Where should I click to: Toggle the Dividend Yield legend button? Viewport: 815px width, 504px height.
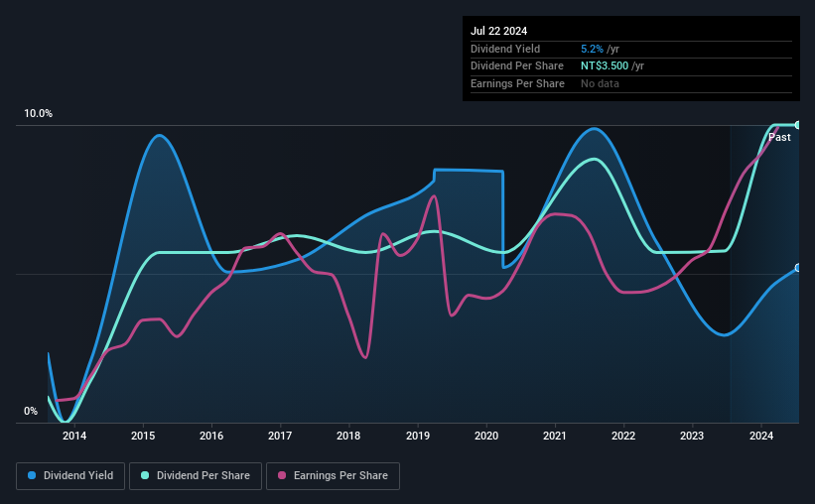(x=70, y=476)
